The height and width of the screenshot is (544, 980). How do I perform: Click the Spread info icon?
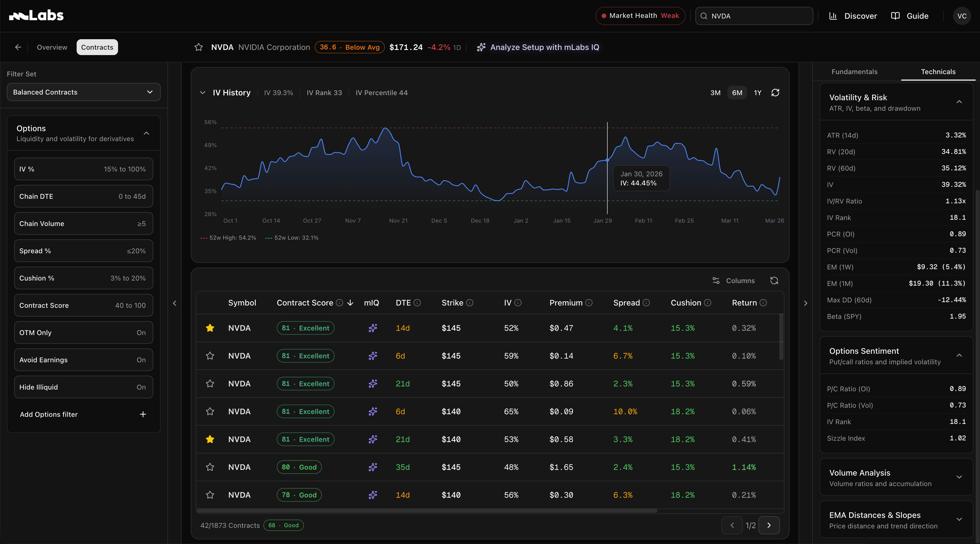646,303
